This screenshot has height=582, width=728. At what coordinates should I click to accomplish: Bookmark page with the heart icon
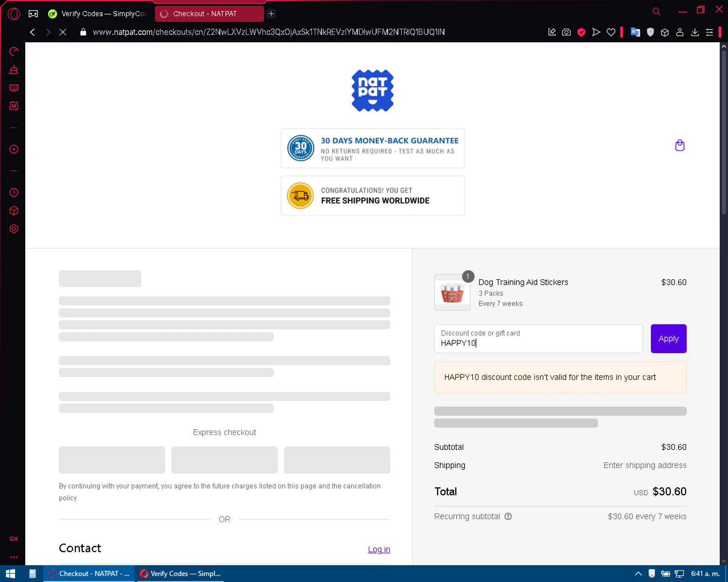(611, 32)
